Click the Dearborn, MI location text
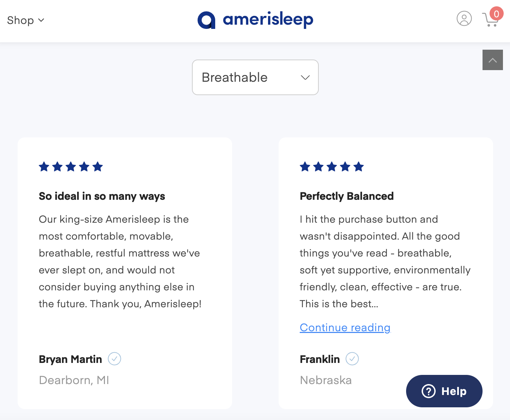This screenshot has width=510, height=420. pos(74,380)
